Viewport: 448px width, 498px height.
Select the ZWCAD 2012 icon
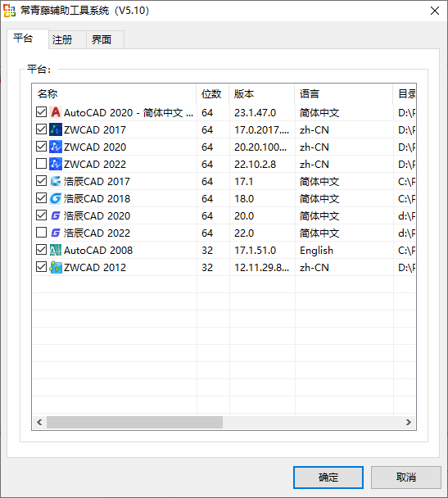(x=56, y=267)
